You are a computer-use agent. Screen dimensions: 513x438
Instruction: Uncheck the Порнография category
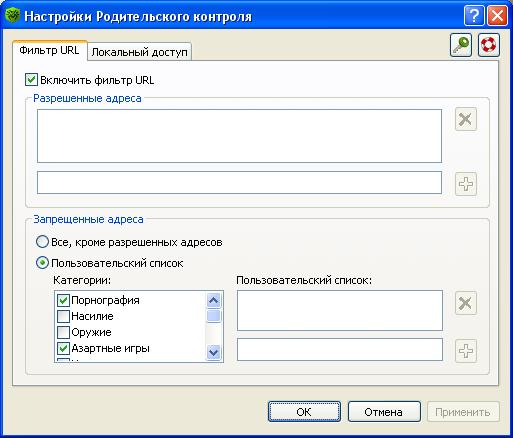click(x=63, y=300)
